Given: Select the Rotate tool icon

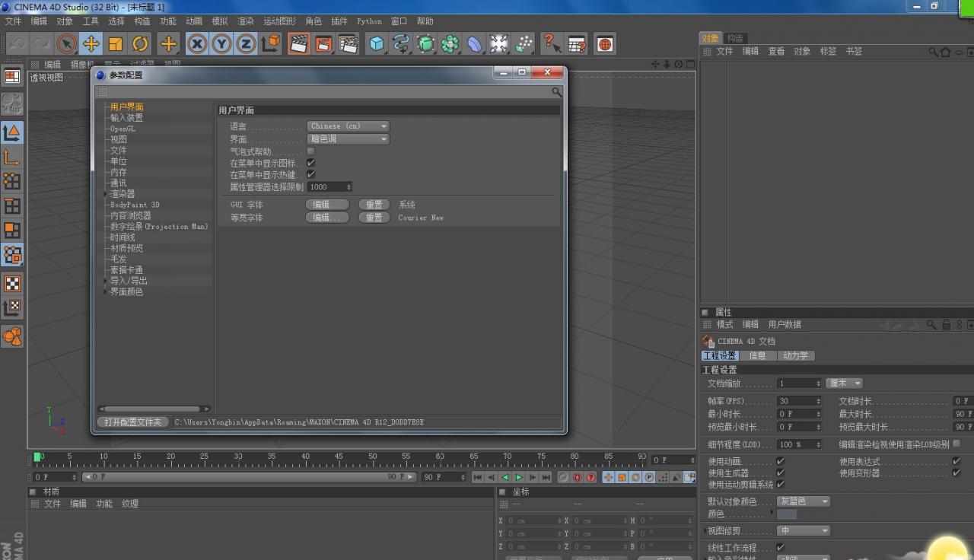Looking at the screenshot, I should [140, 44].
